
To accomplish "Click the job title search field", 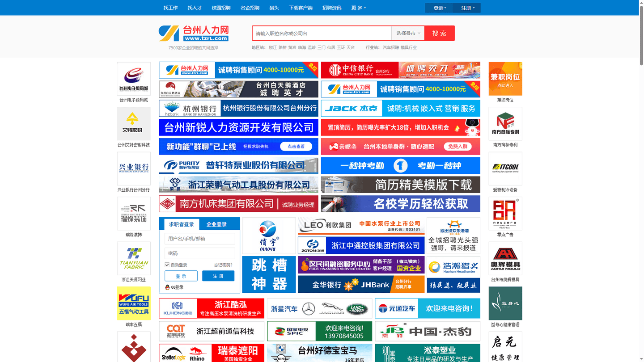I will pyautogui.click(x=322, y=33).
